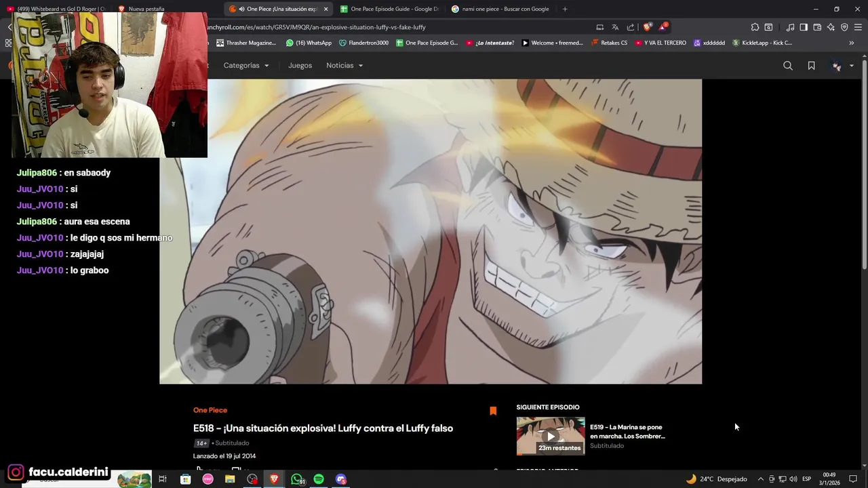This screenshot has width=868, height=488.
Task: Open One Piece series link
Action: point(210,410)
